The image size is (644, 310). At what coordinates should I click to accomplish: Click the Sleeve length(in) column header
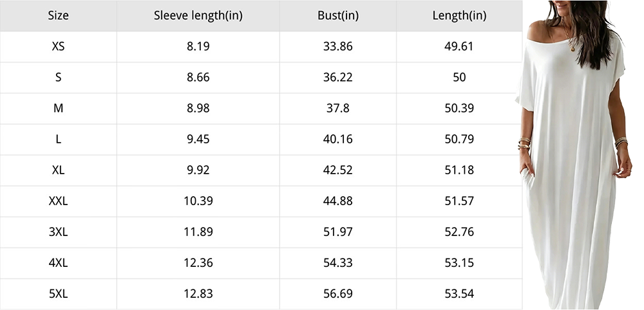coord(198,15)
